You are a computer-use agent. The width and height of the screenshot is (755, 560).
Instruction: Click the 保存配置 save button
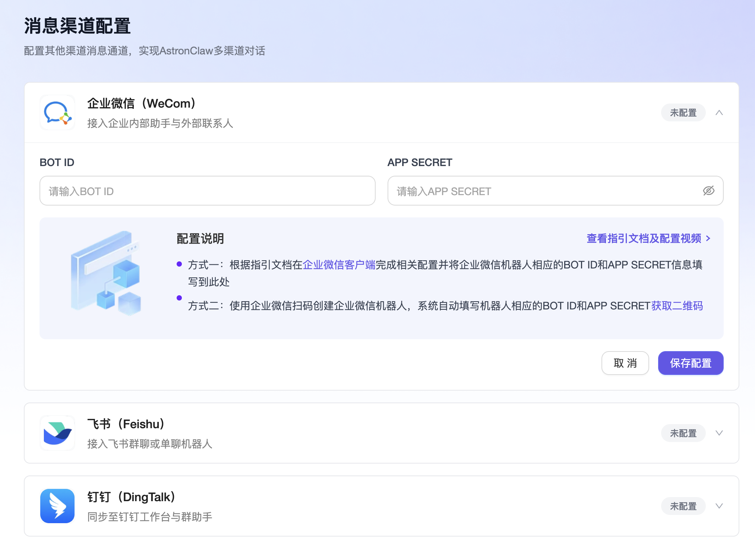691,363
